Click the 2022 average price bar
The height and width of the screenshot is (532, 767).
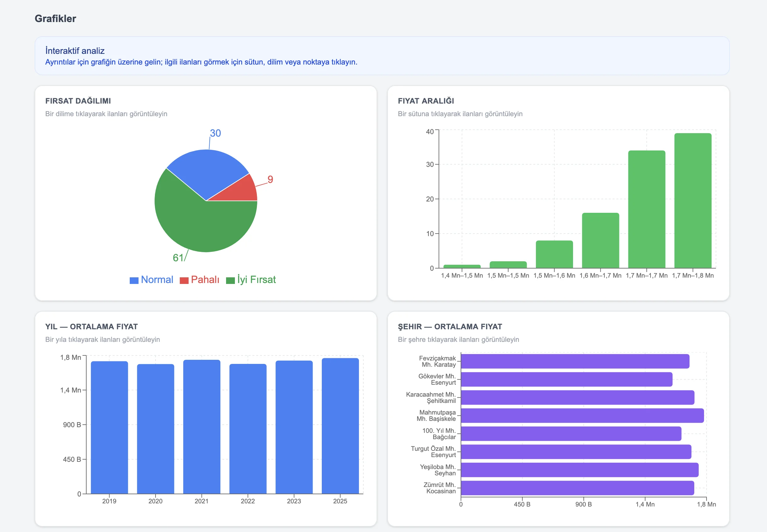(248, 429)
